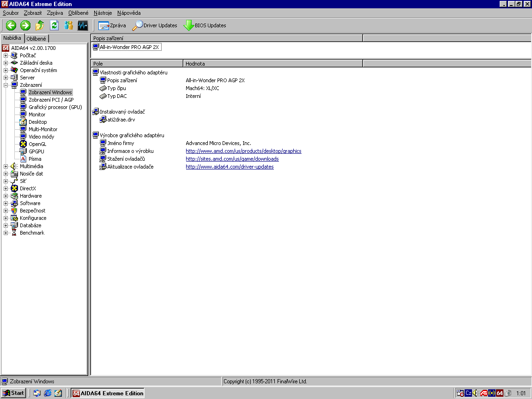Screen dimensions: 532x399
Task: Select Grafický procesor (GPU) in the tree
Action: pyautogui.click(x=55, y=107)
